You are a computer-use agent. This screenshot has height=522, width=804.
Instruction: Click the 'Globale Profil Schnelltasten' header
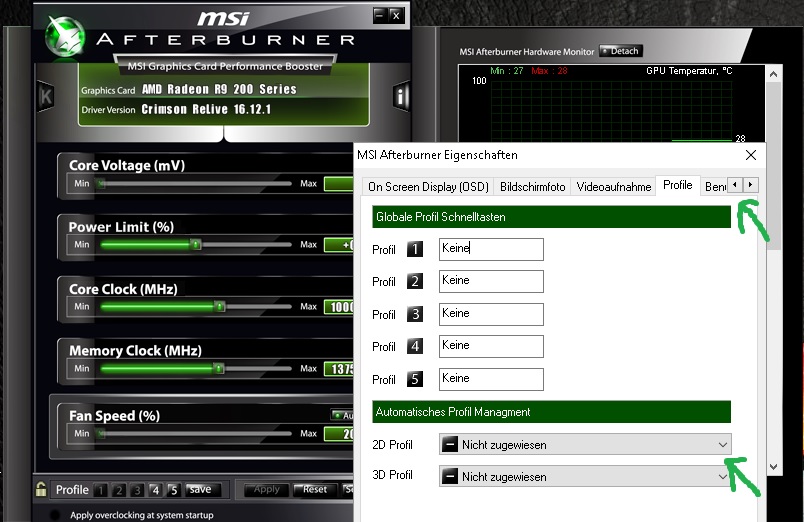pos(551,217)
